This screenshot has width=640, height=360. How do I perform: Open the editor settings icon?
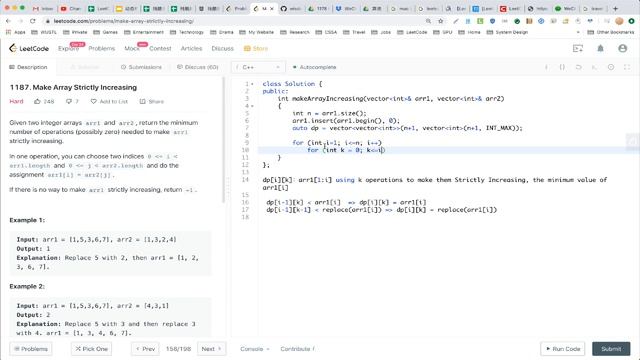tap(611, 67)
